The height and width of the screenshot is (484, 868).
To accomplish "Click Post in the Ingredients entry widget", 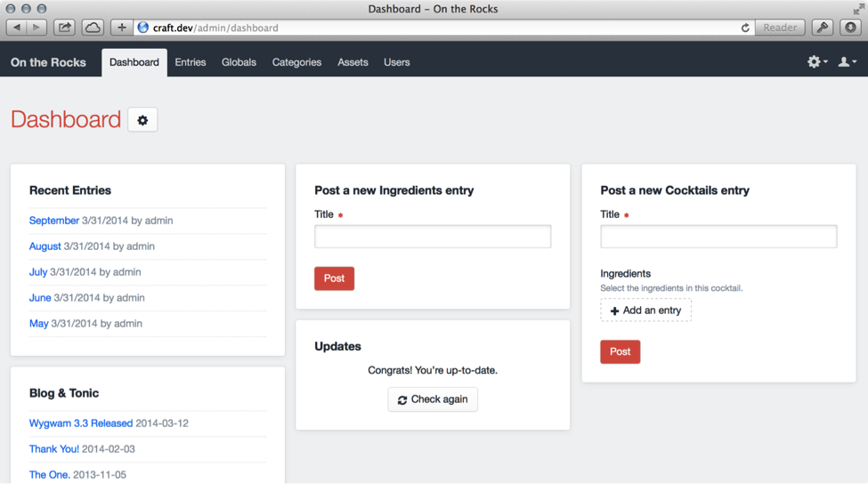I will [x=335, y=278].
